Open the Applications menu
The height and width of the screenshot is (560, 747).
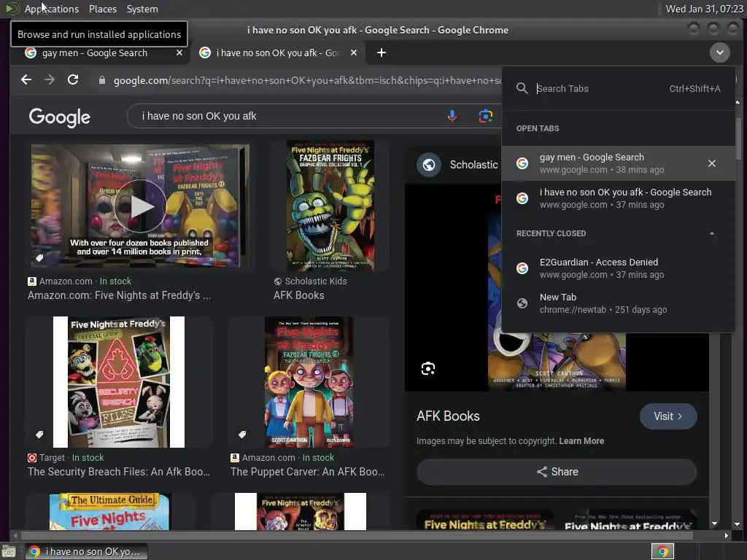tap(52, 9)
